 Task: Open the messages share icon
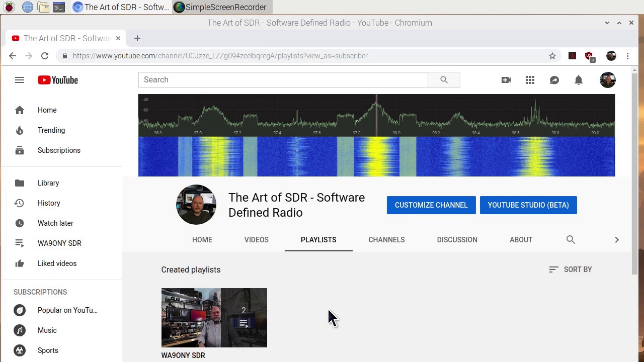[554, 80]
